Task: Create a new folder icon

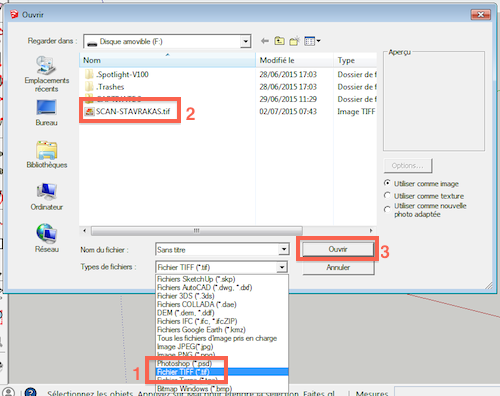Action: pos(294,41)
